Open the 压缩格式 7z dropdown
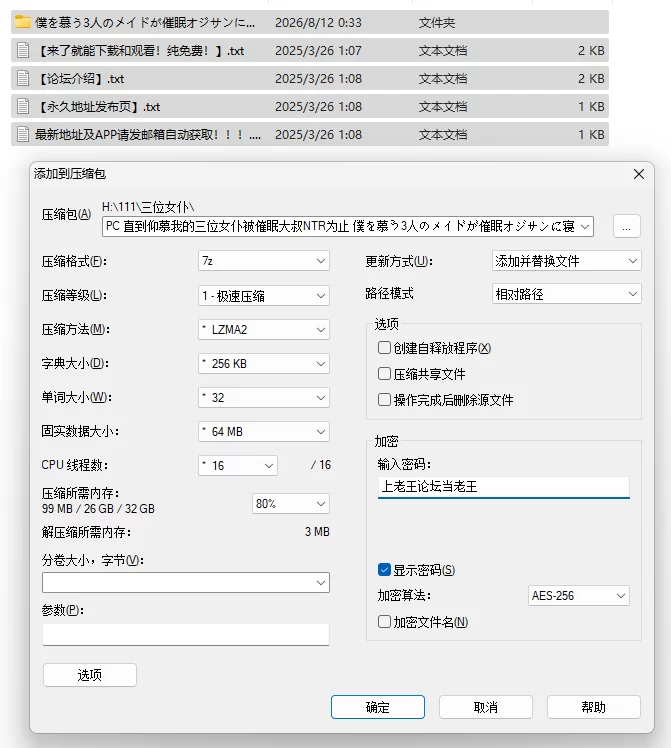The width and height of the screenshot is (671, 748). 264,261
